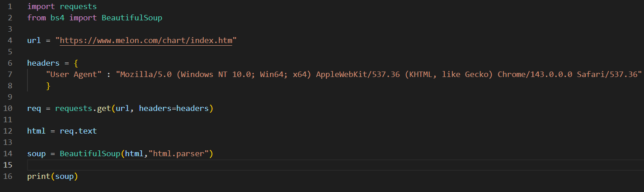Click the soup variable on line 14
Screen dimensions: 644x192
(x=37, y=154)
